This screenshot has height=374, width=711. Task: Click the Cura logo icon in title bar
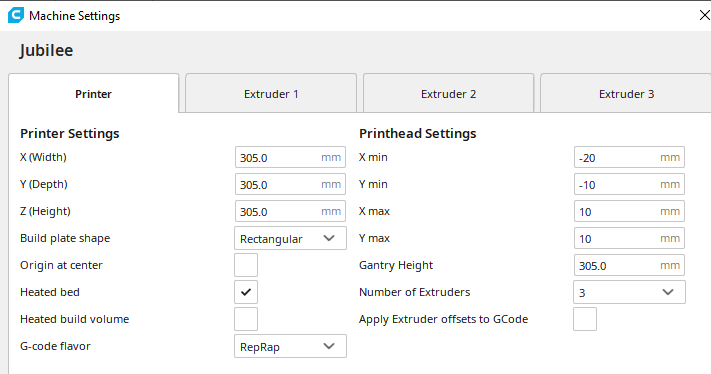tap(15, 15)
